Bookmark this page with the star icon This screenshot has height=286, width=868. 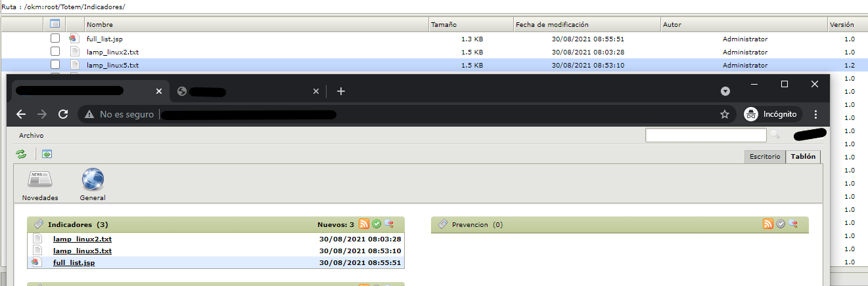click(725, 114)
